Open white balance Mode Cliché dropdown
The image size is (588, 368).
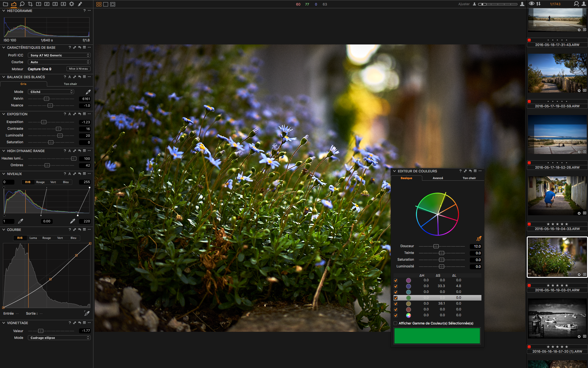tap(51, 92)
